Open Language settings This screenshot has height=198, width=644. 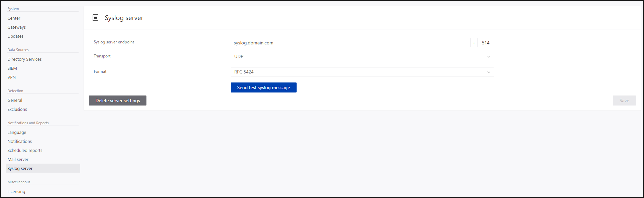pos(17,133)
